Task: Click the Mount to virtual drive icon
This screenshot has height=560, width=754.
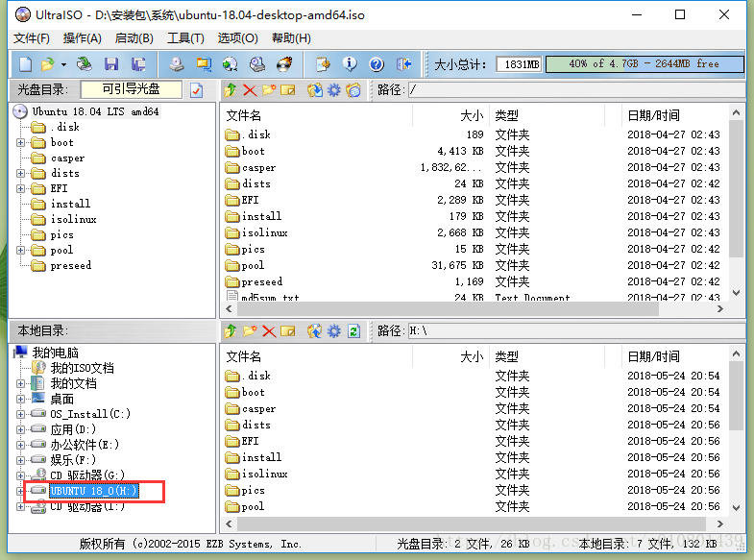Action: tap(257, 64)
